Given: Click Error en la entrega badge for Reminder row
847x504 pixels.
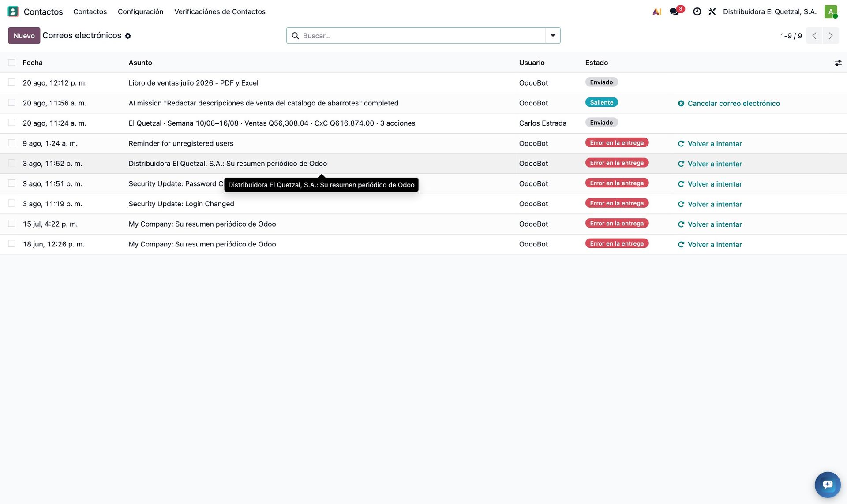Looking at the screenshot, I should [x=617, y=143].
